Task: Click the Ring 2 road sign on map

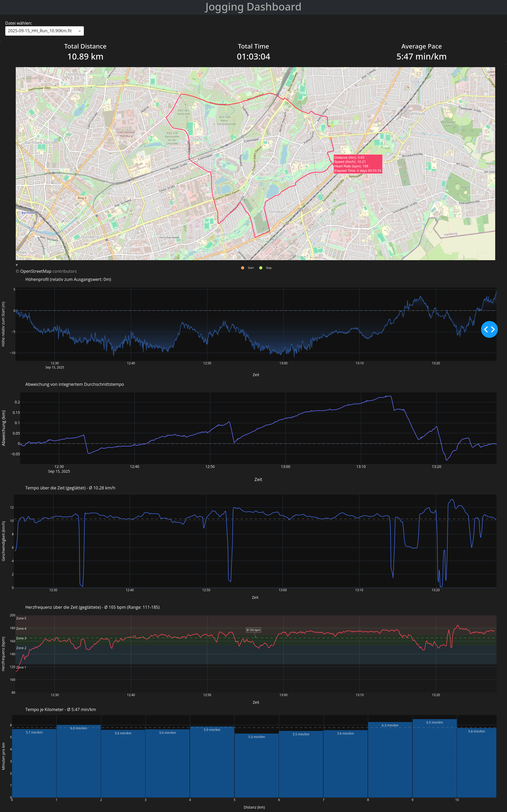Action: pyautogui.click(x=82, y=198)
